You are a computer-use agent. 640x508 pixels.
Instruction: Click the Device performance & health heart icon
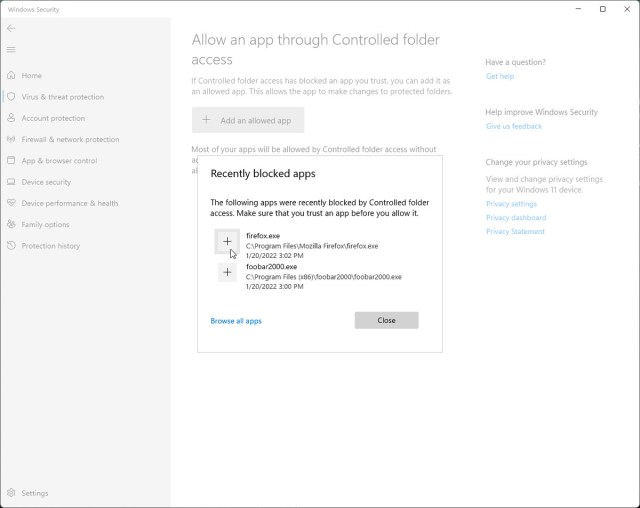point(11,203)
